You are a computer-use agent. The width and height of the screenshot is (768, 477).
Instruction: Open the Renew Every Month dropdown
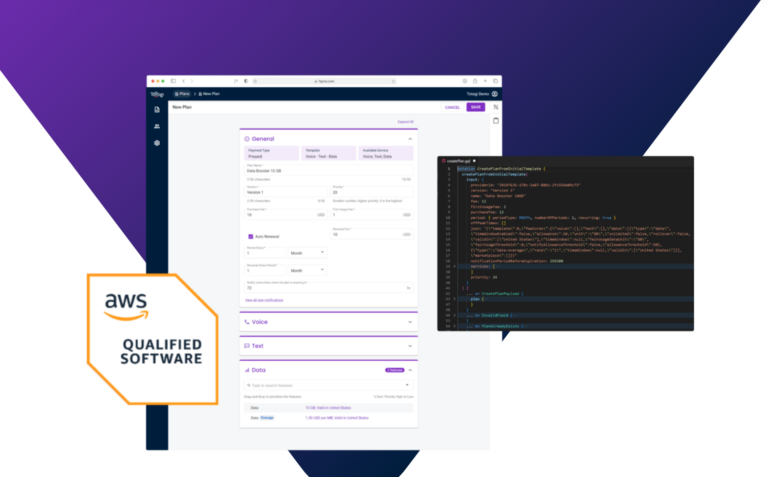pyautogui.click(x=307, y=253)
